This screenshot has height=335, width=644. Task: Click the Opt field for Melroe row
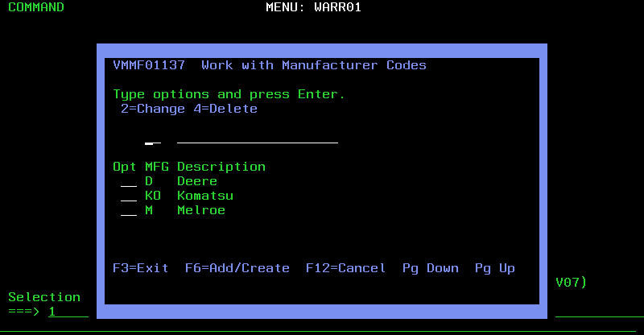[x=128, y=211]
